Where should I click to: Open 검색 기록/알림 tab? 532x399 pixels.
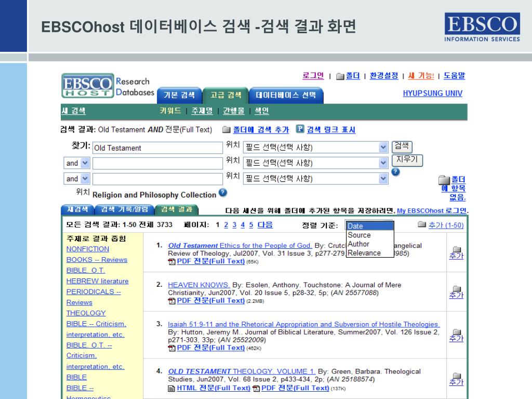click(125, 210)
